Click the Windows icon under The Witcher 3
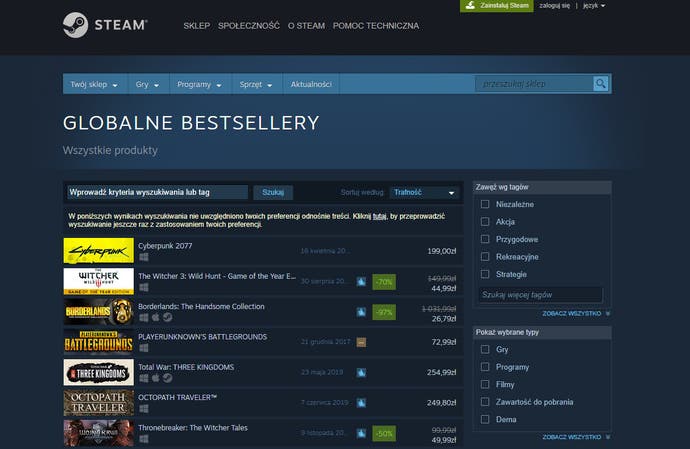Image resolution: width=690 pixels, height=449 pixels. click(143, 287)
